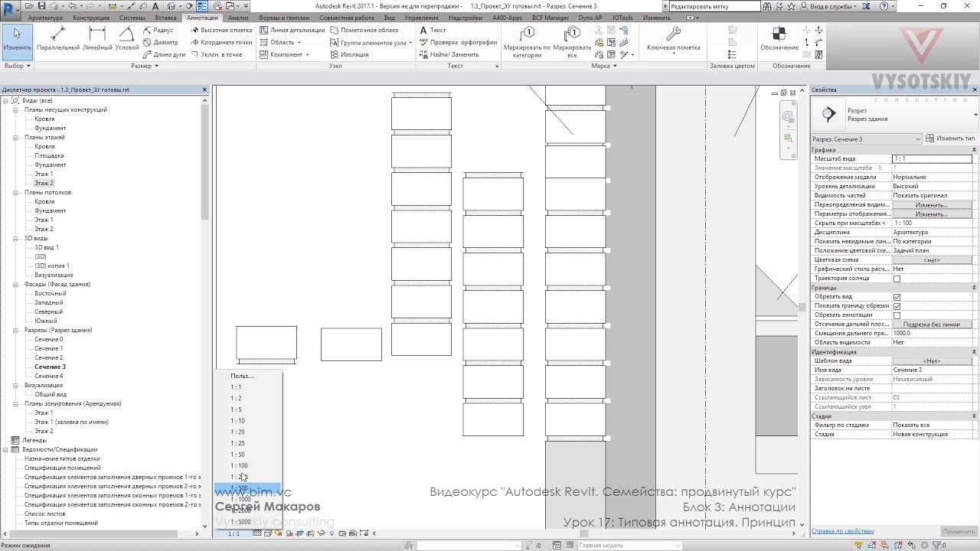This screenshot has height=551, width=980.
Task: Activate the Изоляция tool
Action: 349,54
